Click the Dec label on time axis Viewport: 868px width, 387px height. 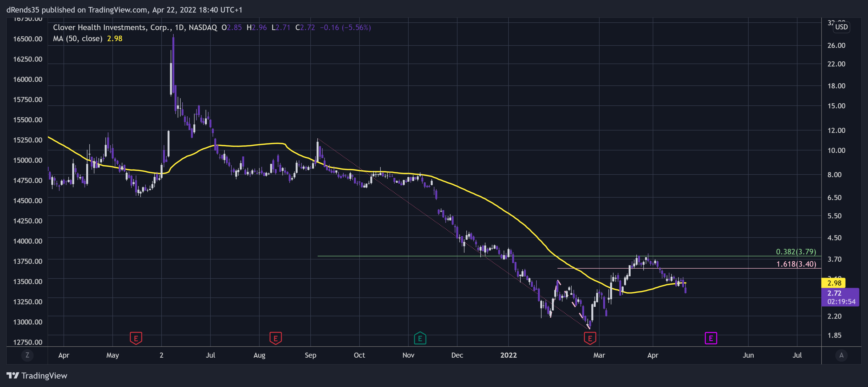coord(457,355)
